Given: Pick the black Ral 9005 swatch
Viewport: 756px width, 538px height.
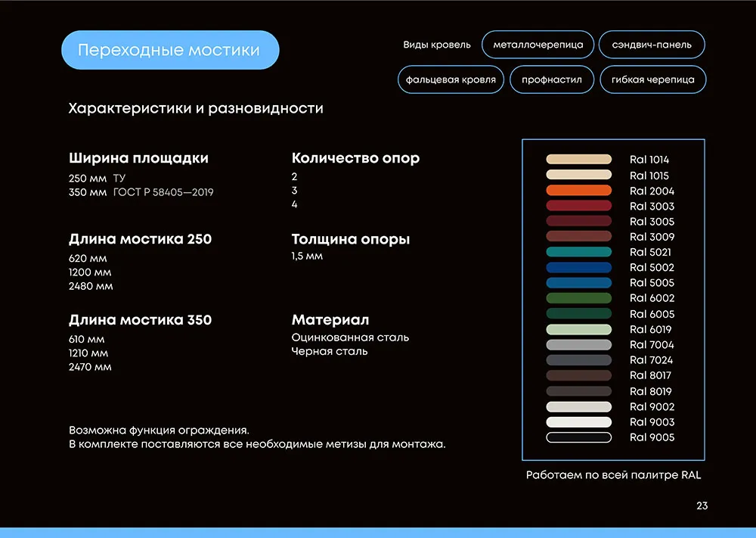Looking at the screenshot, I should 578,437.
